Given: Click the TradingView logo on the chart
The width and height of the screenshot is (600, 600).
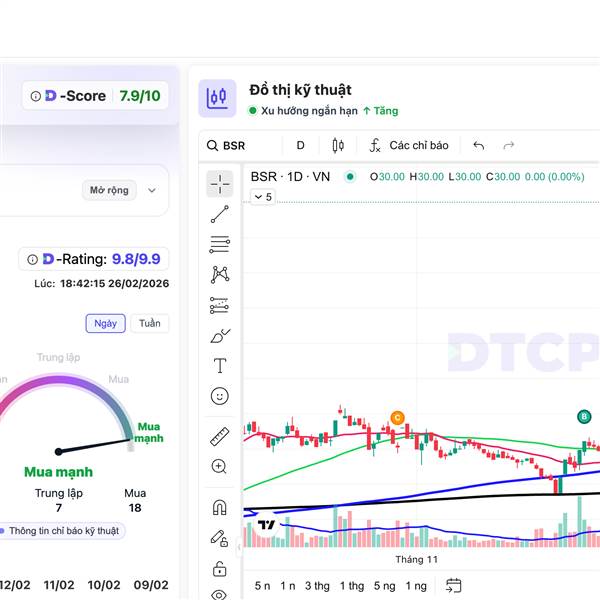Looking at the screenshot, I should click(x=267, y=525).
